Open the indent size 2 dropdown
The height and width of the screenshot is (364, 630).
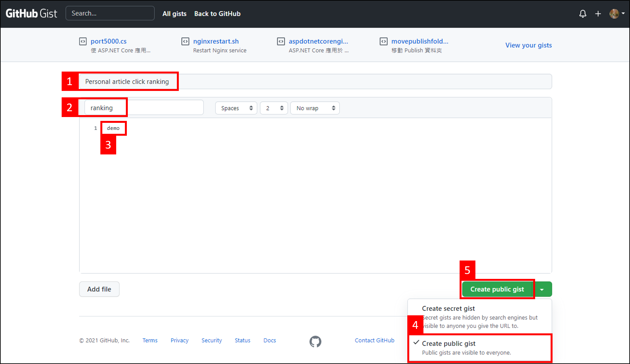click(x=274, y=108)
